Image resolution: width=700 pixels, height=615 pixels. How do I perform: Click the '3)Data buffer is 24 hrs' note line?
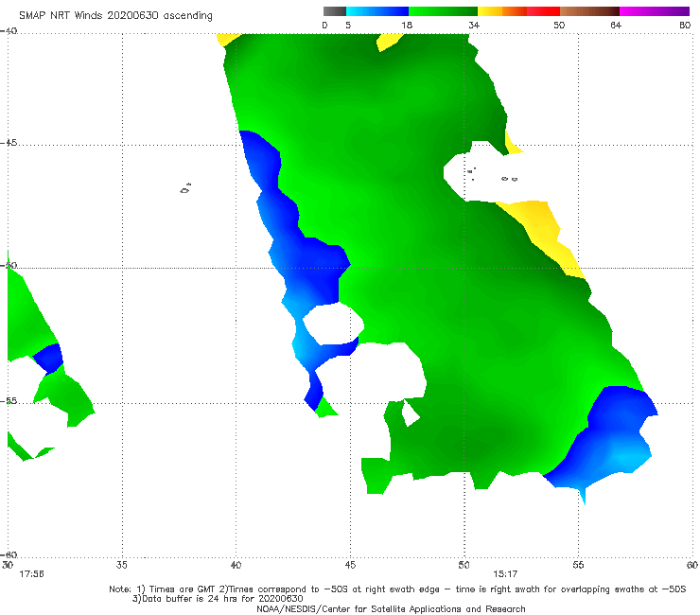(x=218, y=599)
